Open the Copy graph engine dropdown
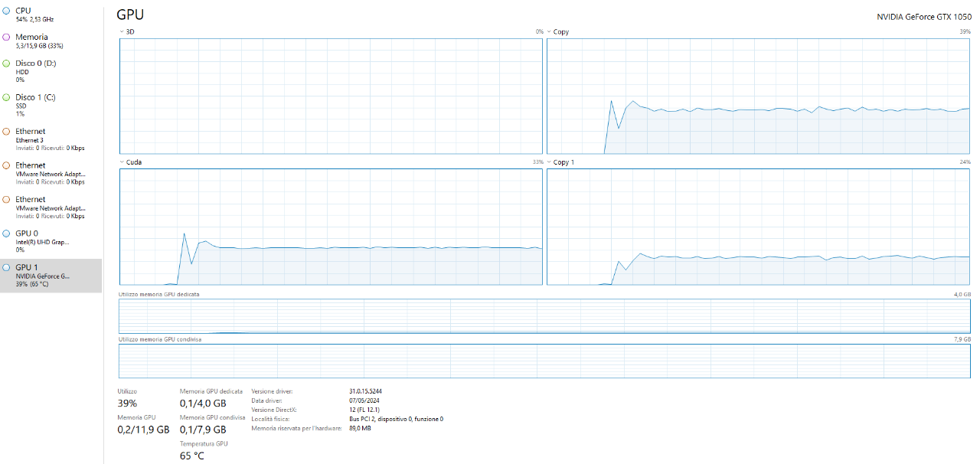 (549, 32)
